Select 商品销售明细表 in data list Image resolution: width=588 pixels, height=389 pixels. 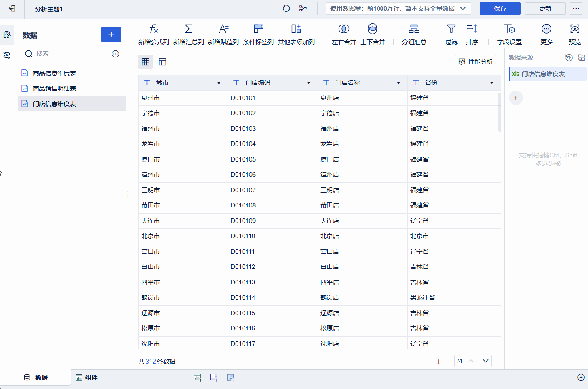pos(54,89)
